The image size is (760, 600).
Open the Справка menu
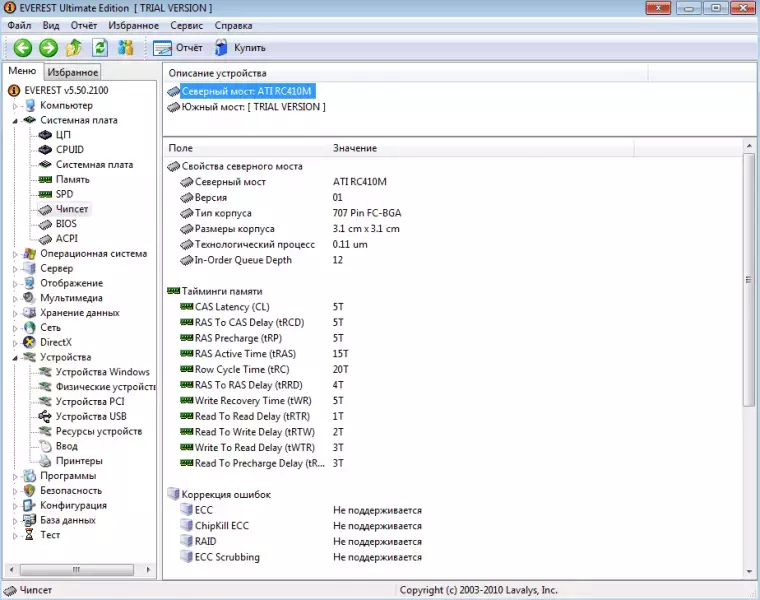pyautogui.click(x=233, y=25)
